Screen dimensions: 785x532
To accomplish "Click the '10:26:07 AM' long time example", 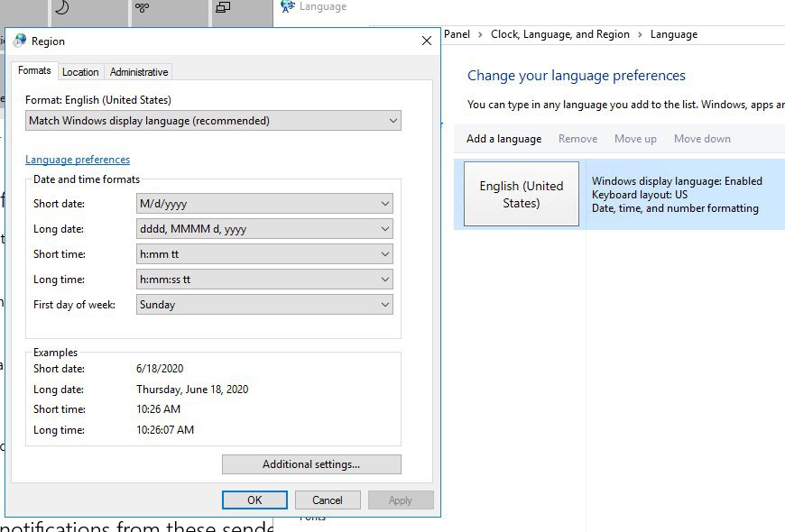I will 165,430.
